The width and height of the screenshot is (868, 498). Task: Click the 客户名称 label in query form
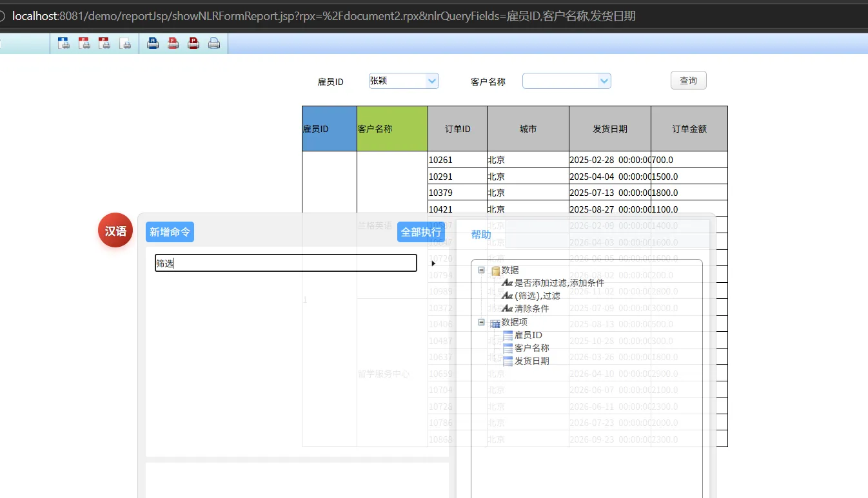pos(488,82)
